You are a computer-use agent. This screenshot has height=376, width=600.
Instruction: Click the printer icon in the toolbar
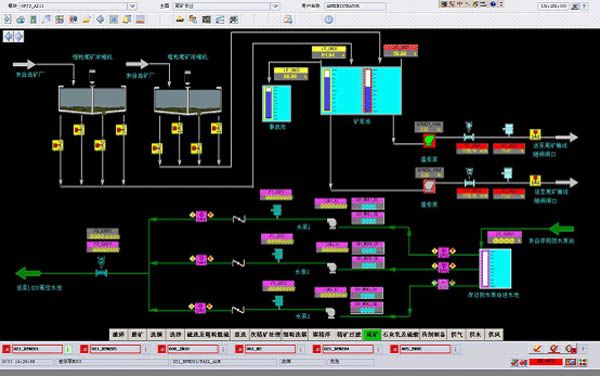288,20
